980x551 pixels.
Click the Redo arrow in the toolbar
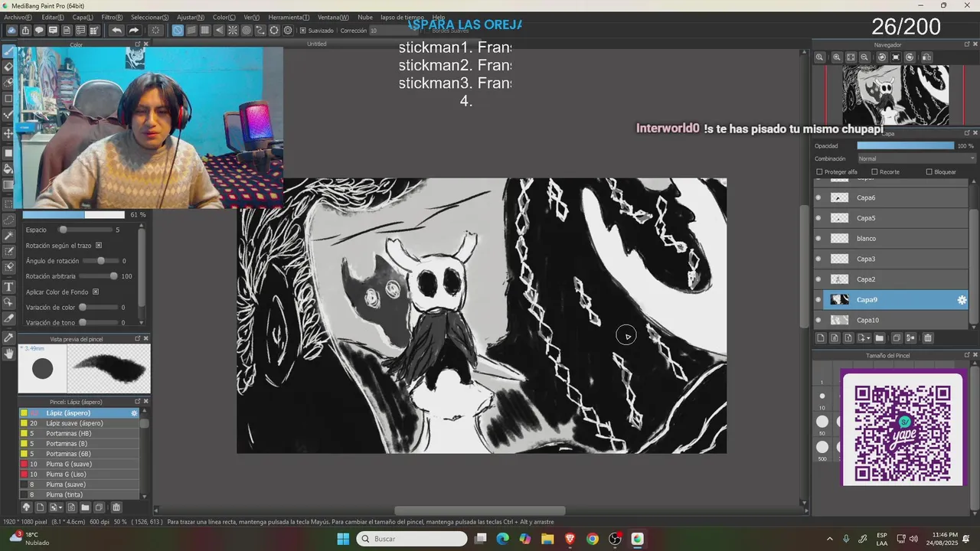(133, 31)
